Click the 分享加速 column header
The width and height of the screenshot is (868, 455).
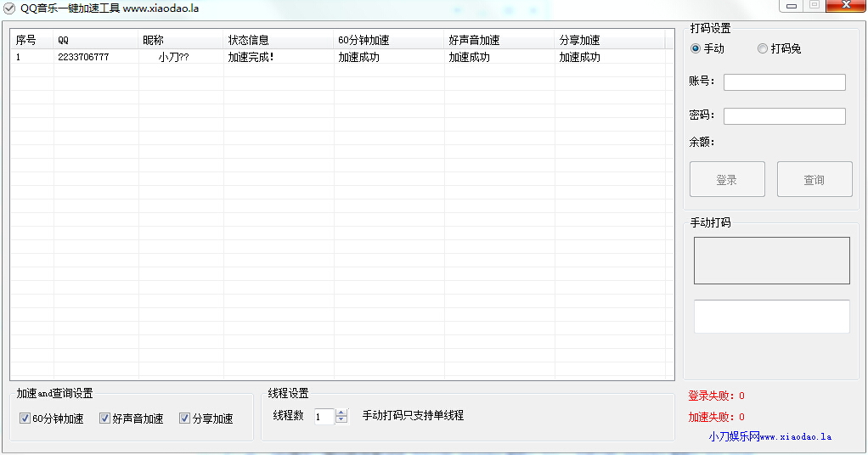pyautogui.click(x=610, y=40)
